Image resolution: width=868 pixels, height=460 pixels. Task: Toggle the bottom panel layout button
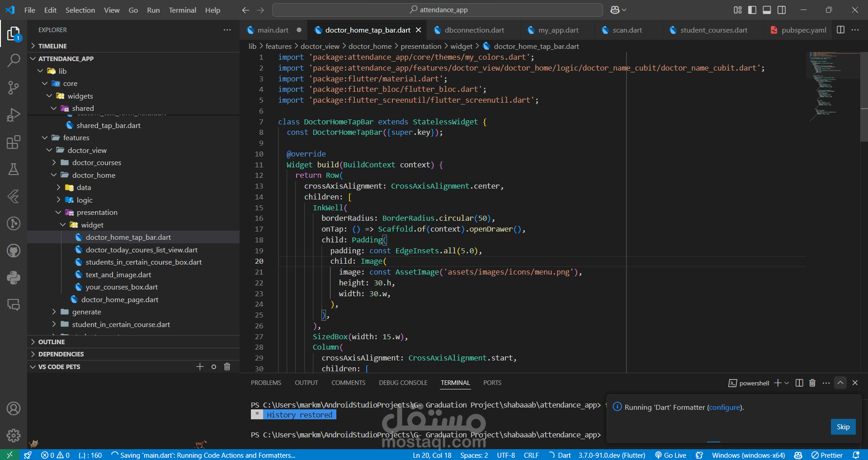click(x=767, y=10)
